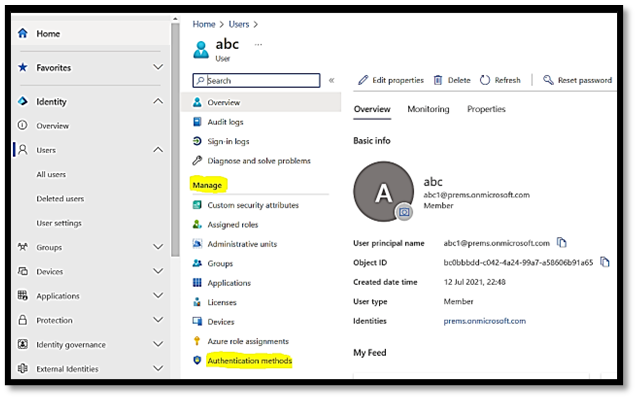Copy the User principal name value
The height and width of the screenshot is (398, 636).
562,243
